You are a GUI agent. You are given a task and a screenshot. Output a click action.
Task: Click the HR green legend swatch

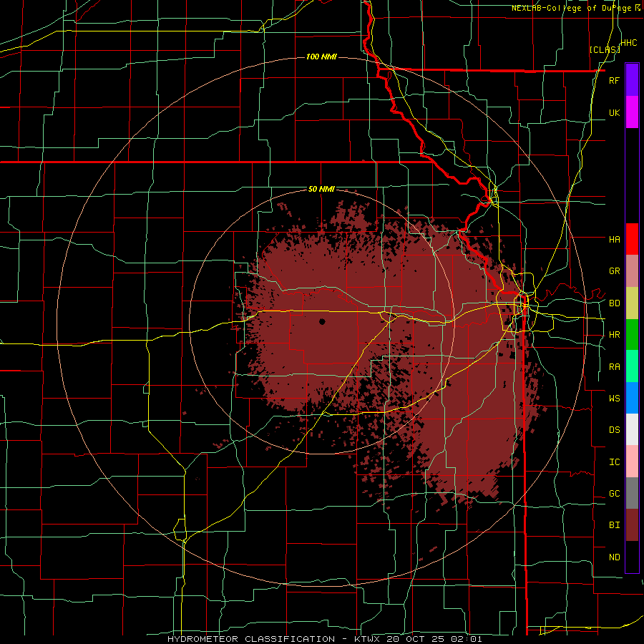tap(632, 334)
